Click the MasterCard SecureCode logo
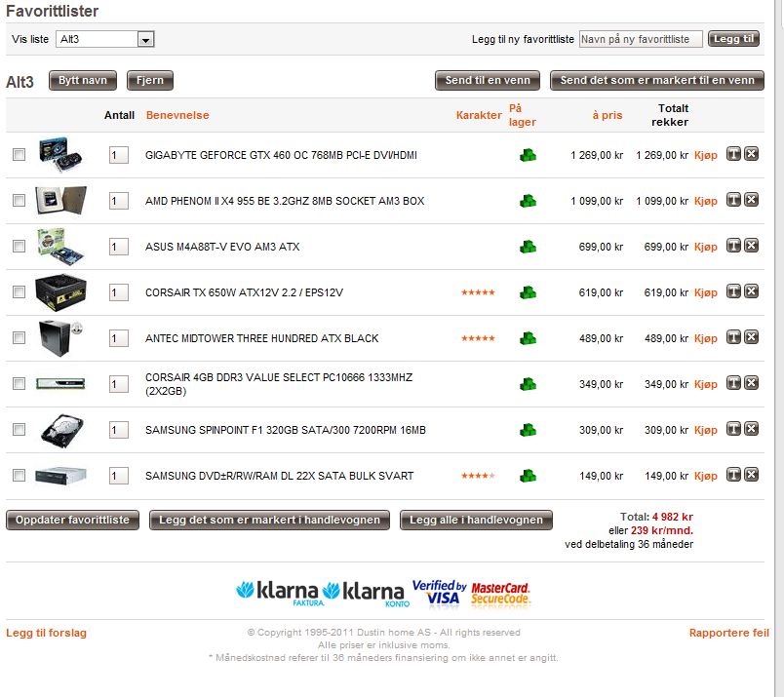The height and width of the screenshot is (697, 784). pyautogui.click(x=500, y=595)
